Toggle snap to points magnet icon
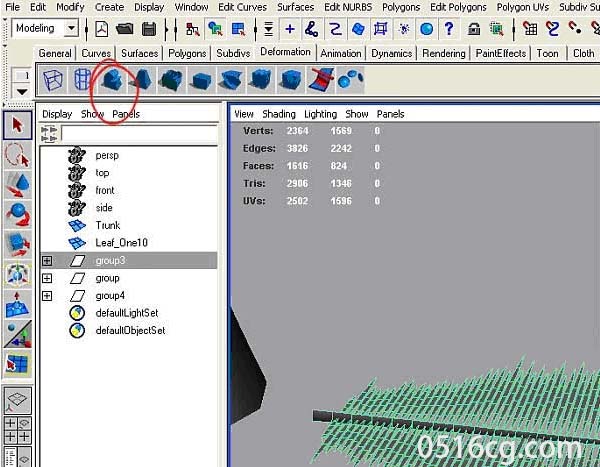Viewport: 600px width, 467px height. [575, 29]
